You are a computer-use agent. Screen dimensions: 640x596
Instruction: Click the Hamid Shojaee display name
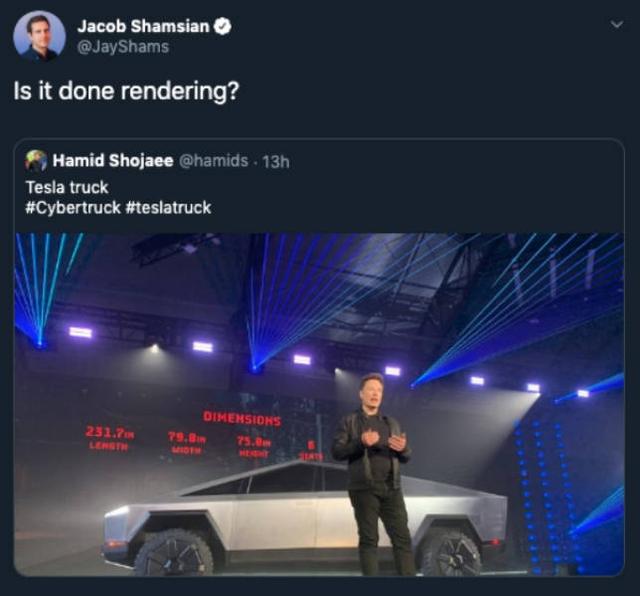112,160
